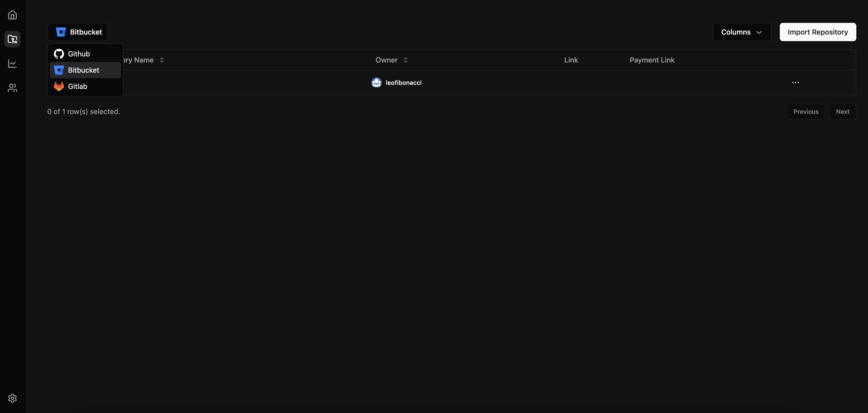Open the users sidebar icon
The width and height of the screenshot is (868, 413).
12,88
